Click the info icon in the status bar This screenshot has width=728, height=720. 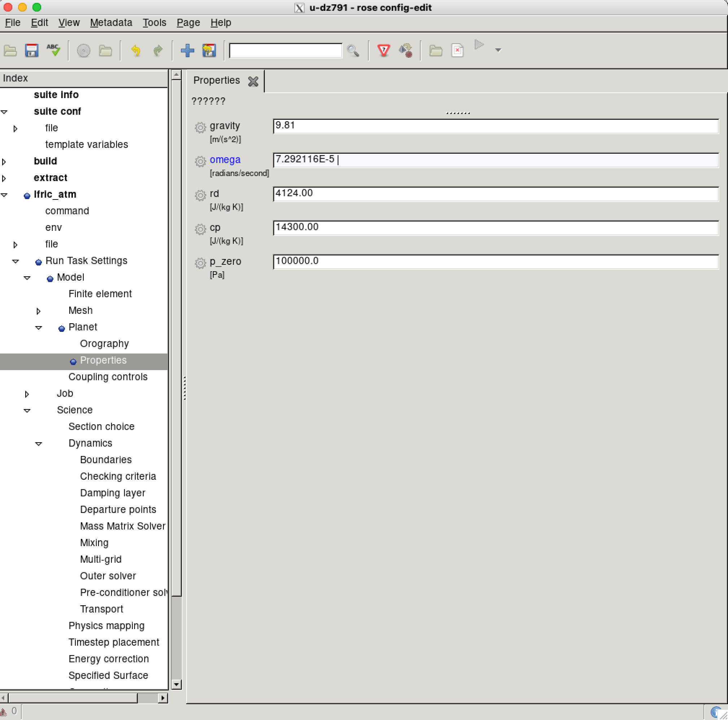(x=716, y=712)
